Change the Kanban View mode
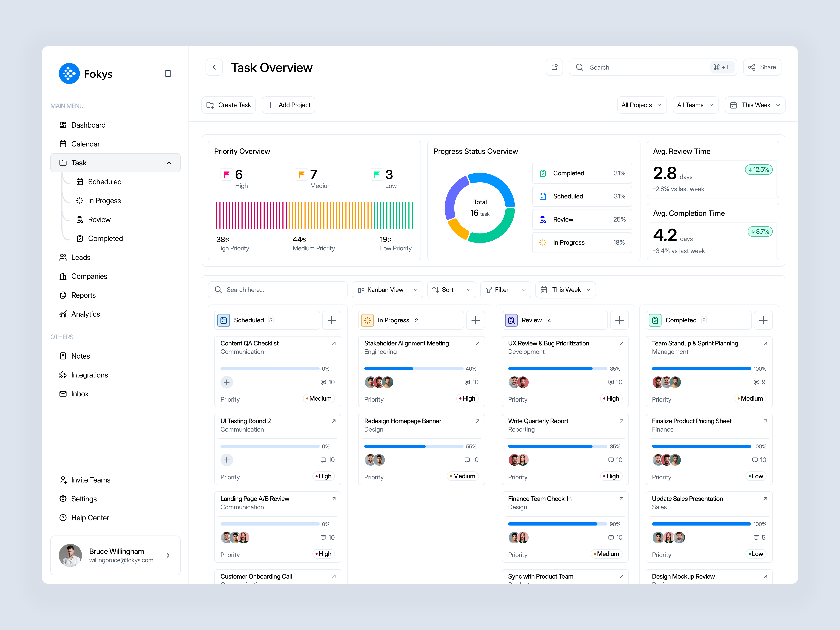840x630 pixels. (387, 289)
